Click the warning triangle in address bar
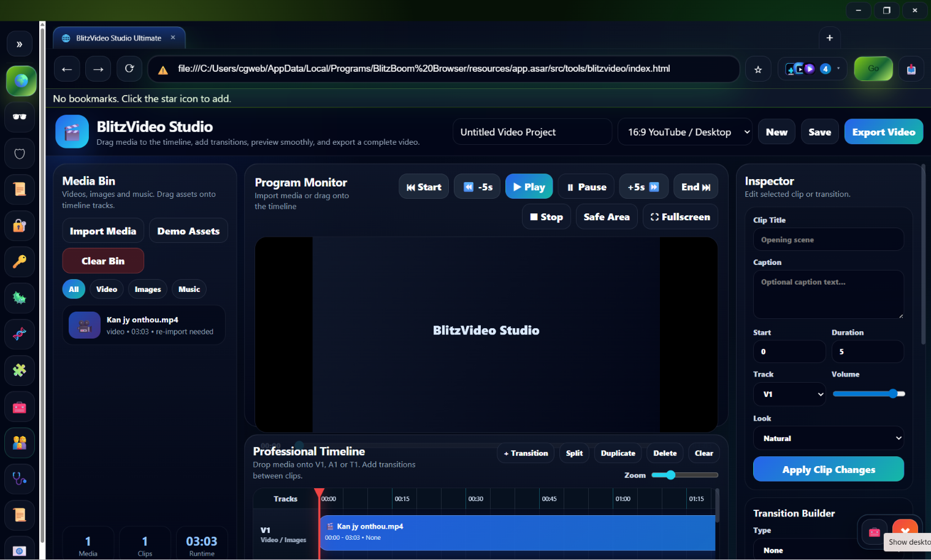This screenshot has width=931, height=560. [163, 70]
